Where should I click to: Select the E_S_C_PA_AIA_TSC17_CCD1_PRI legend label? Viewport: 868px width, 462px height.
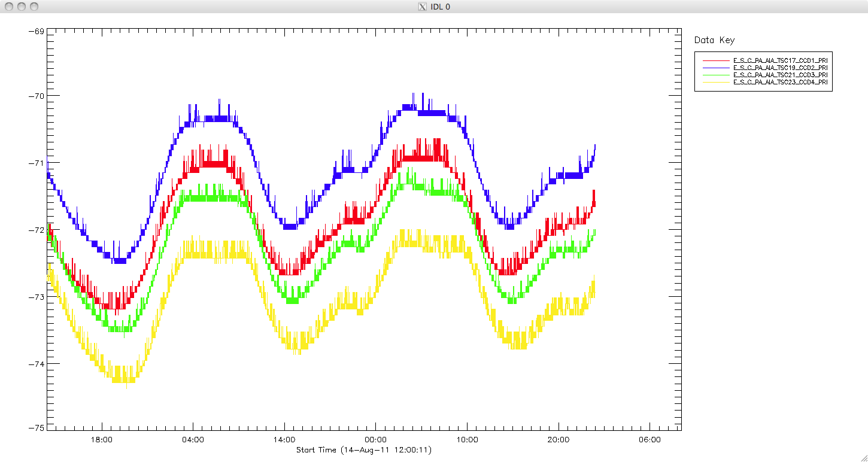[780, 61]
